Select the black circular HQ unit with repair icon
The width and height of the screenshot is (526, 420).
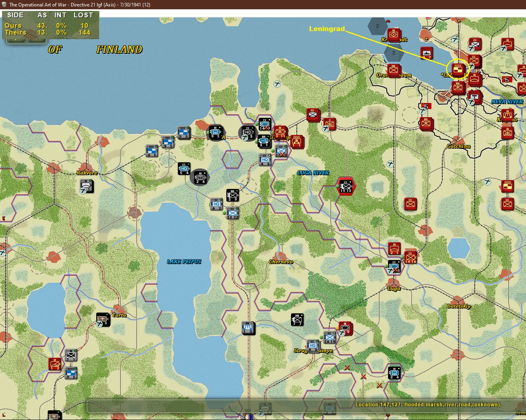pos(248,132)
